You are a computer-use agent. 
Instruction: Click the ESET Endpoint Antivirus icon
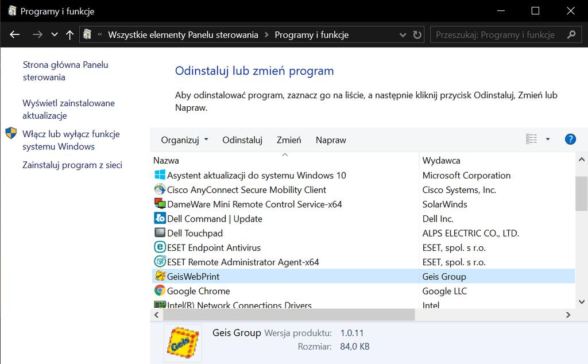tap(160, 247)
